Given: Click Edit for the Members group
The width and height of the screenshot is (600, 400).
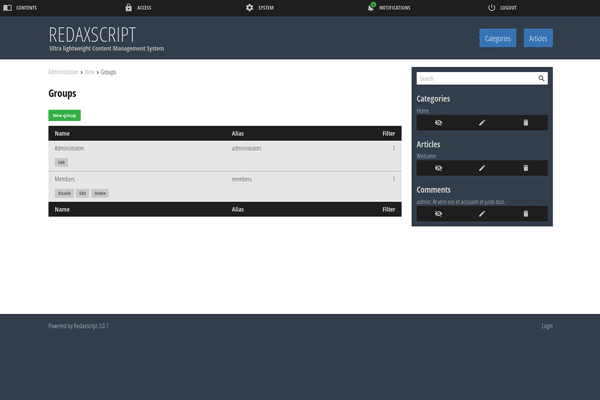Looking at the screenshot, I should tap(83, 193).
